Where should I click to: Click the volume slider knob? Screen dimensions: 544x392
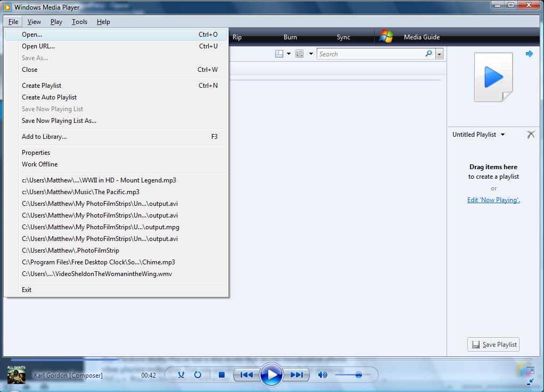pyautogui.click(x=359, y=374)
